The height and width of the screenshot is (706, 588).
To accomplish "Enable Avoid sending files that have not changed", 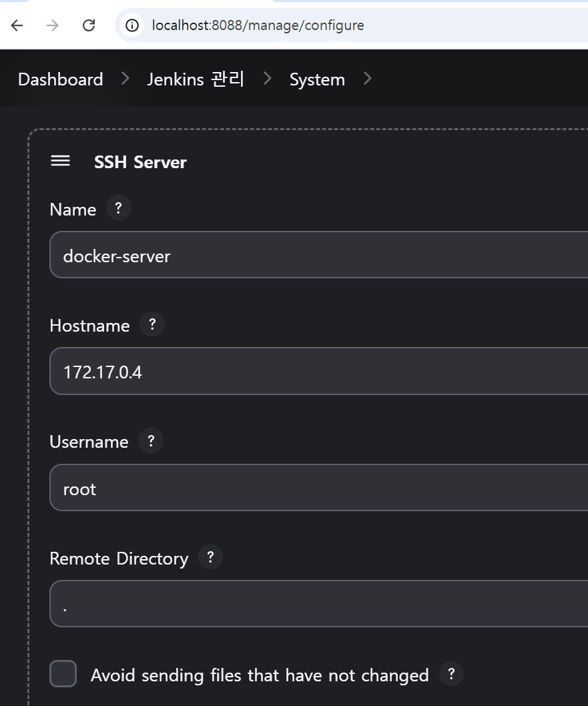I will point(63,674).
